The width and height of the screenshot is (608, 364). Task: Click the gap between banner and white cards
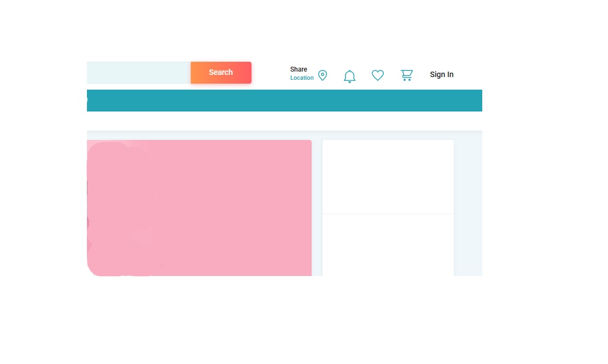point(317,208)
